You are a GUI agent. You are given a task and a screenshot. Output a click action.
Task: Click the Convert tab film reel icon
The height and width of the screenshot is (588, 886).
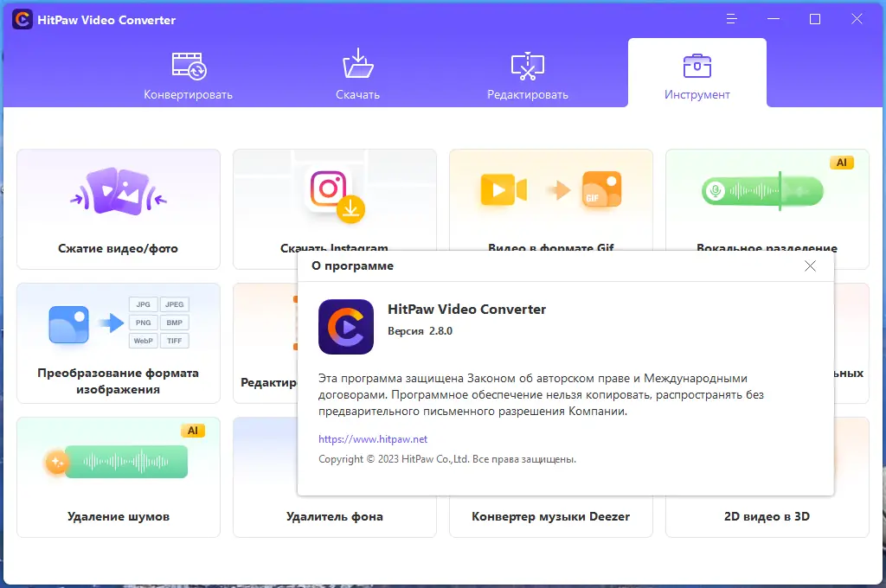(189, 66)
